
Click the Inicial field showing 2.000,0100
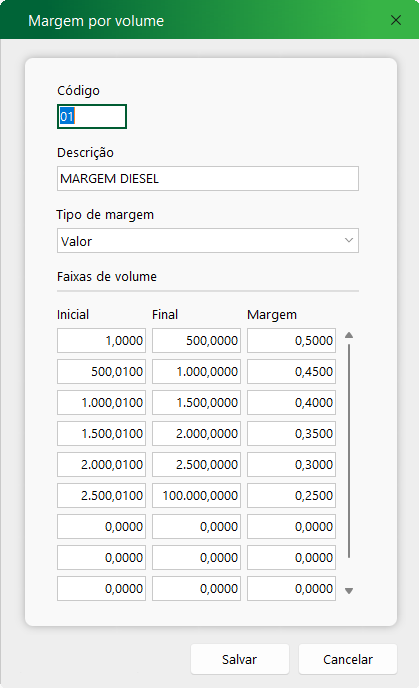(x=101, y=464)
